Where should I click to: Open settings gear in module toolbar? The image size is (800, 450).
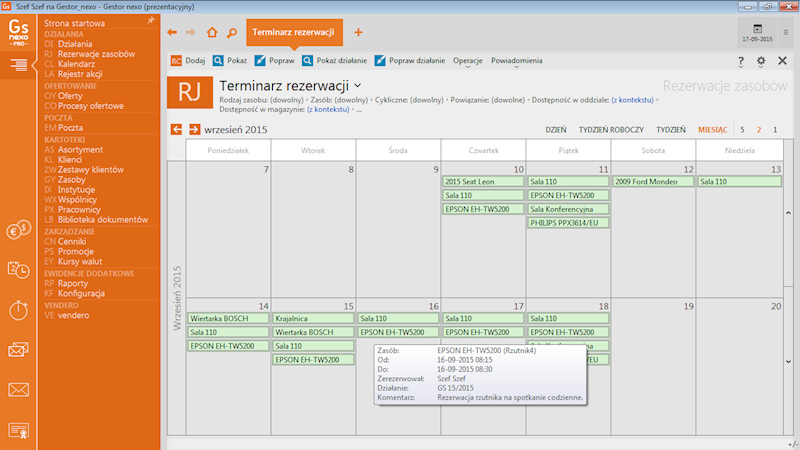(x=761, y=61)
